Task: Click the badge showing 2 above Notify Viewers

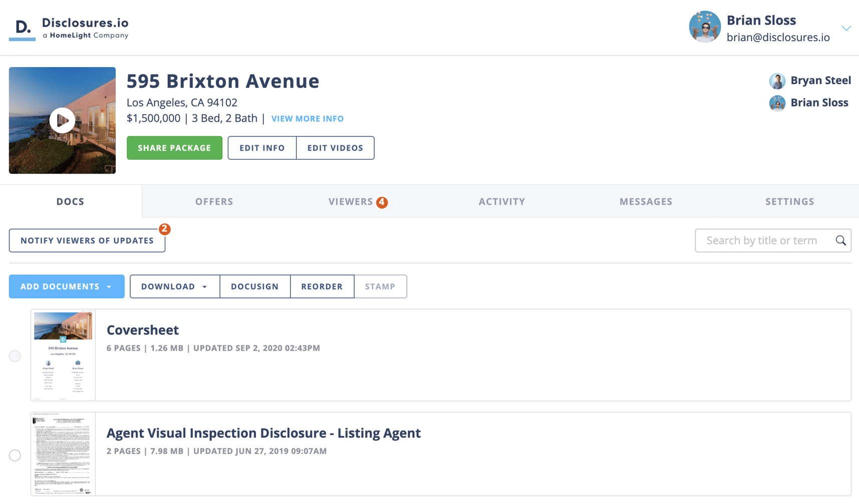Action: click(x=164, y=229)
